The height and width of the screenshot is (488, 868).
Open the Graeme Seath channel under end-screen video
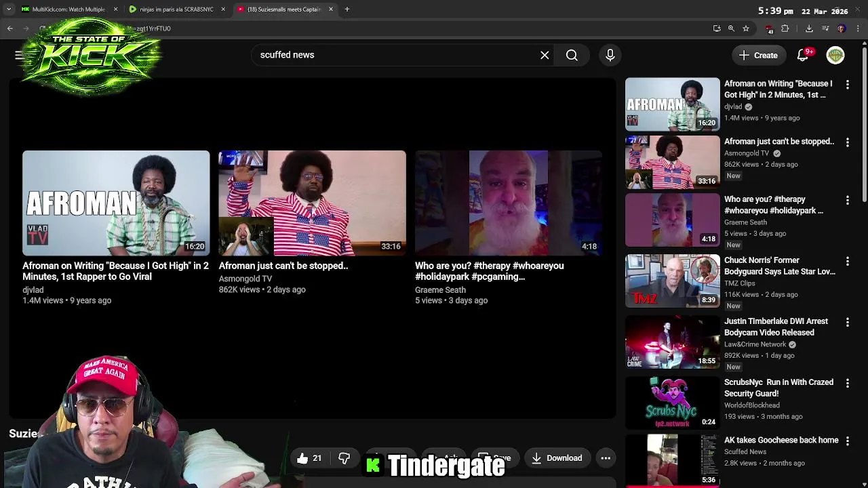point(440,289)
